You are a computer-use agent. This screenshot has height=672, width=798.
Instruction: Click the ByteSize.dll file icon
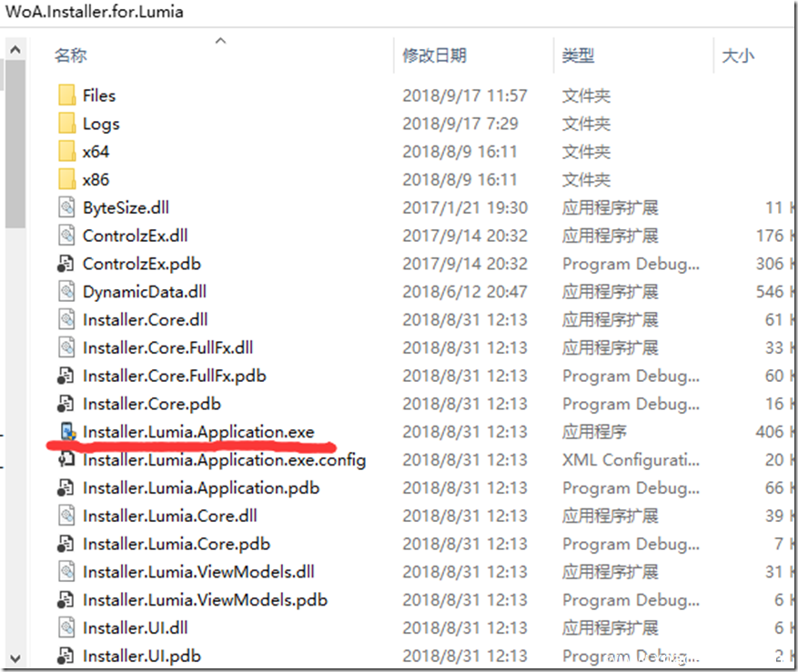[x=66, y=207]
